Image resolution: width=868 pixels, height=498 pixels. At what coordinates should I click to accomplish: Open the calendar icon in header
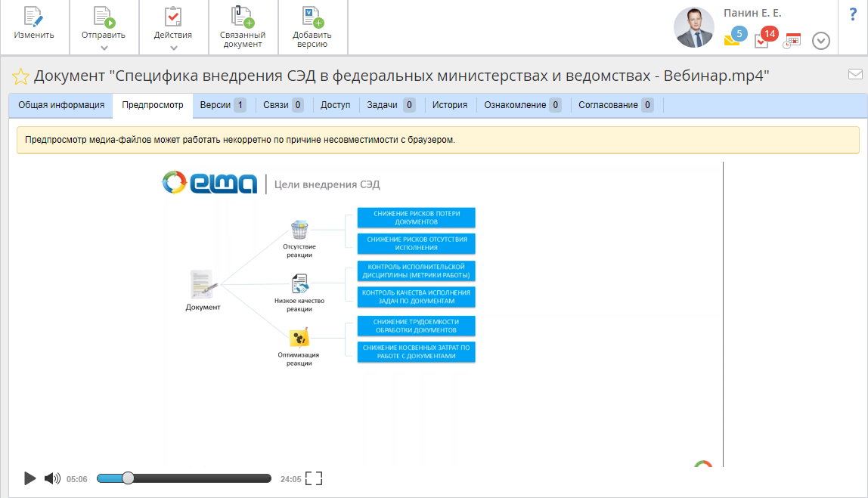(792, 40)
